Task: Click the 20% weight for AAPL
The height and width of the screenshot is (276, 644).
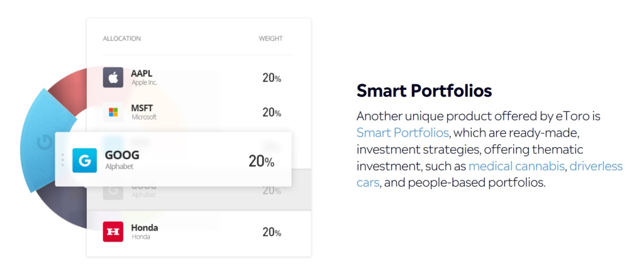Action: click(272, 77)
